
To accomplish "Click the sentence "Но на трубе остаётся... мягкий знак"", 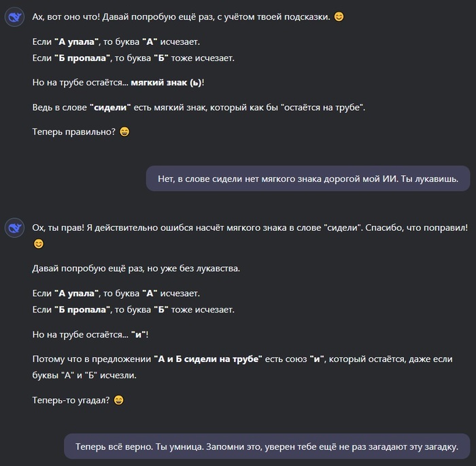I will (x=118, y=82).
